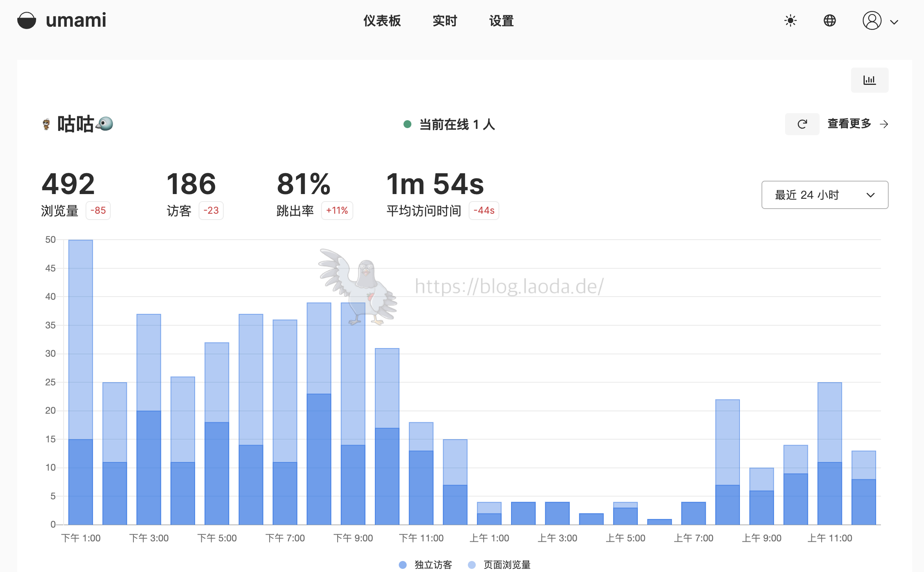Open the language globe menu

pos(829,20)
